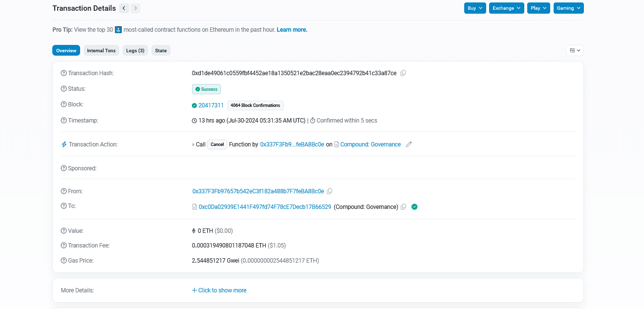Open the Exchange dropdown
The height and width of the screenshot is (309, 644).
coord(506,8)
